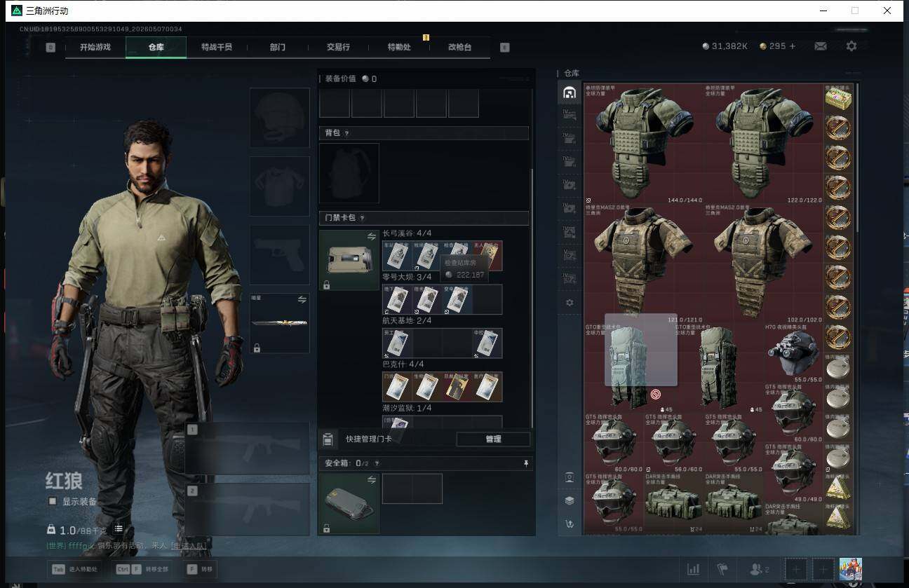909x588 pixels.
Task: Click the F 转移 button
Action: (x=200, y=570)
